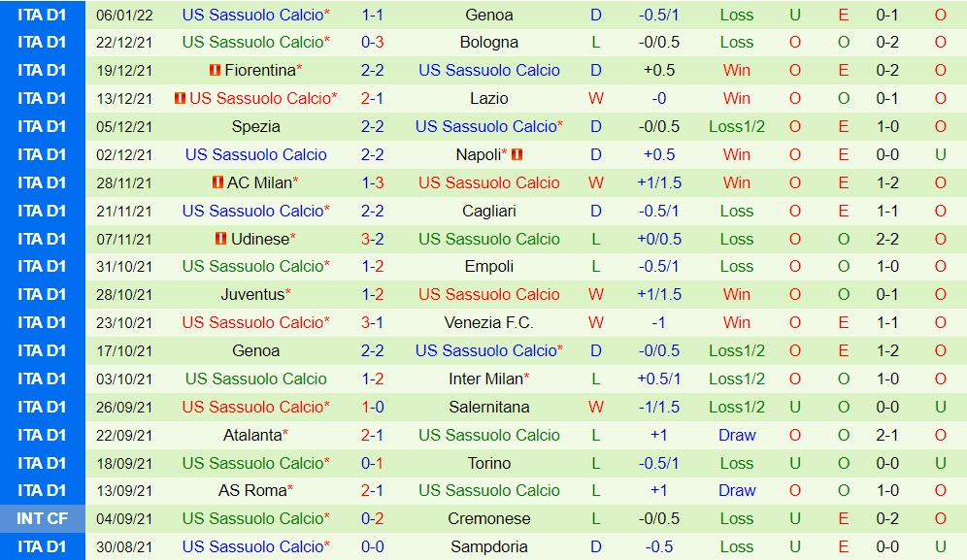Click the red card icon beside Fiorentina
967x560 pixels.
click(x=215, y=71)
